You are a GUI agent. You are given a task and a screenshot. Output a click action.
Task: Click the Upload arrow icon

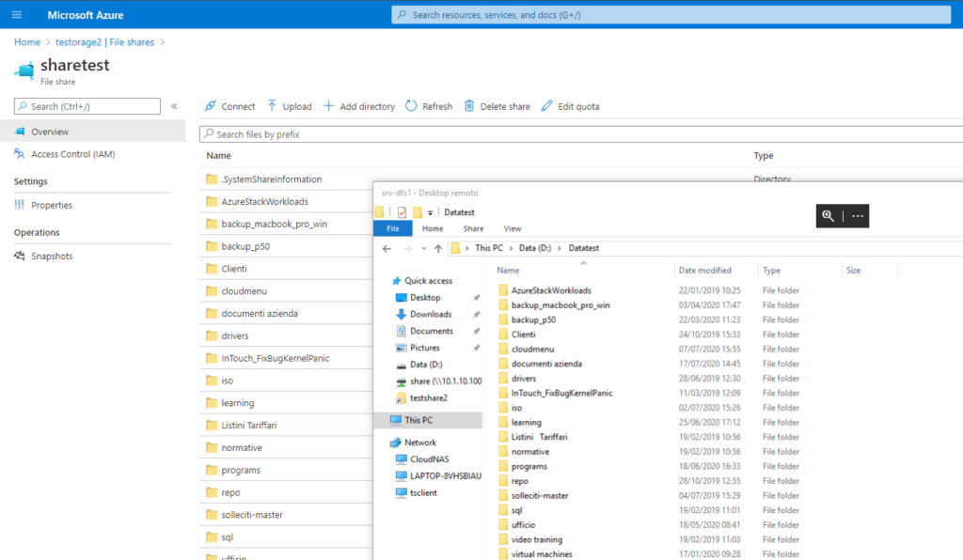272,106
